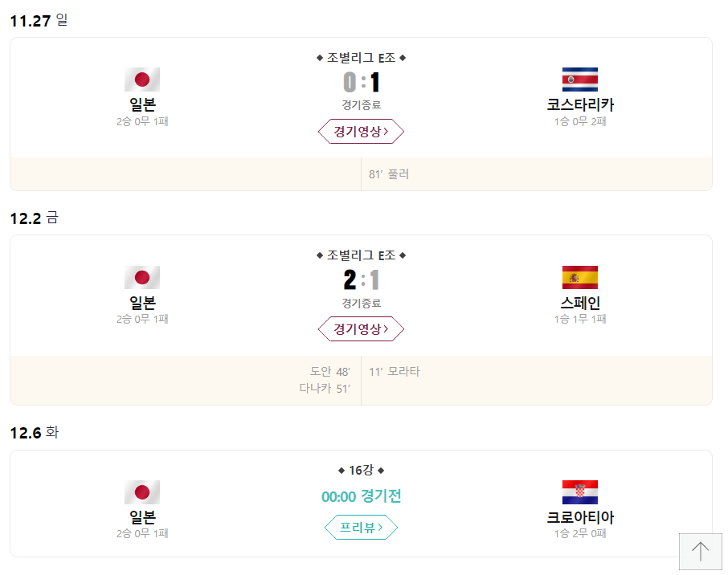The height and width of the screenshot is (575, 728).
Task: Open the 경기영상 link for the Costa Rica match
Action: click(361, 131)
